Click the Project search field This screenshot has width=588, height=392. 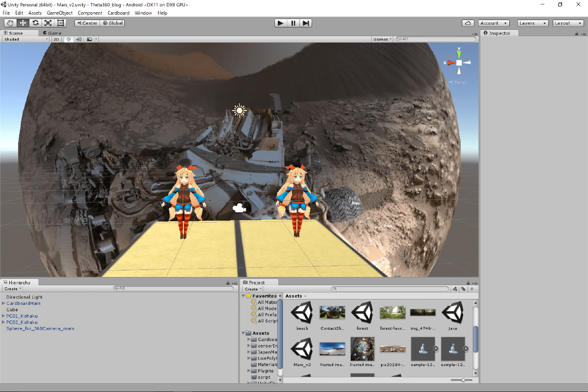coord(391,289)
